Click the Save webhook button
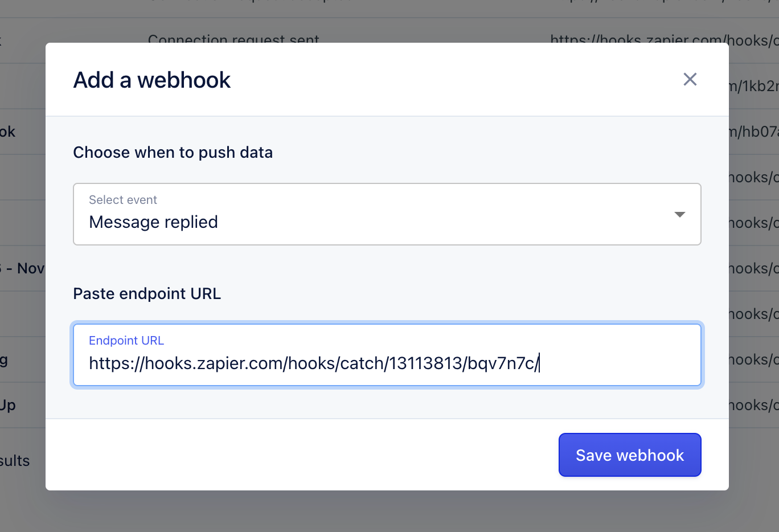The width and height of the screenshot is (779, 532). pos(630,455)
